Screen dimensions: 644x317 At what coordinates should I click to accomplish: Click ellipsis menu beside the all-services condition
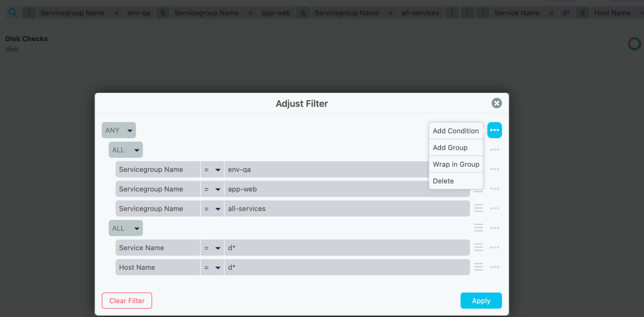click(x=494, y=208)
